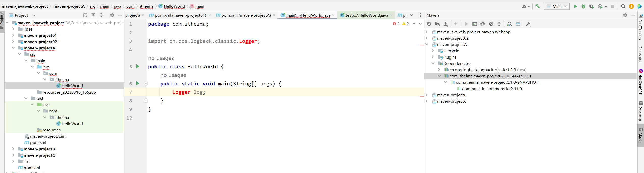Open ChatMoss side tab
The image size is (644, 173).
pos(641,54)
